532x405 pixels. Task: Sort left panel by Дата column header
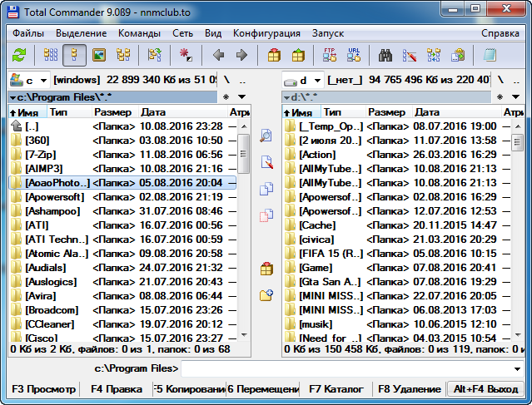[x=182, y=112]
